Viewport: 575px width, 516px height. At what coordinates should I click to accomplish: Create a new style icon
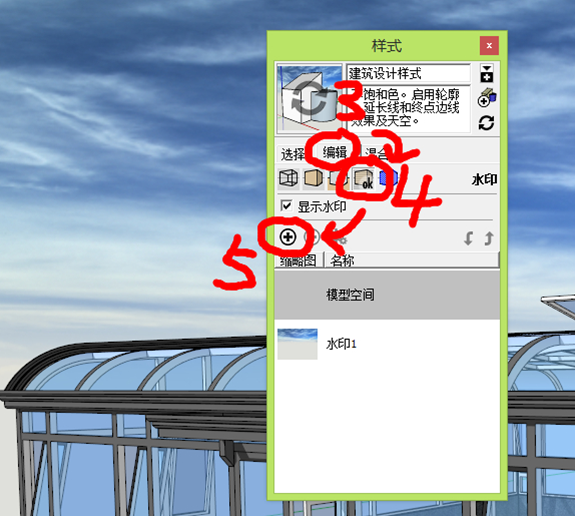(487, 98)
